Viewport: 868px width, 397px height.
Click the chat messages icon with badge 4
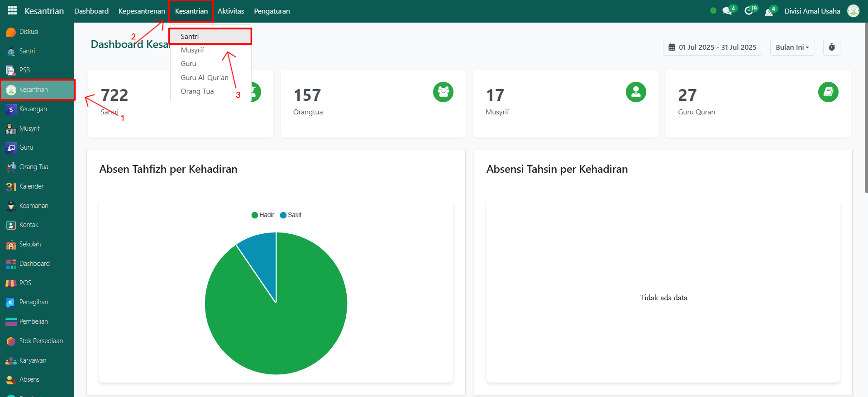tap(727, 11)
